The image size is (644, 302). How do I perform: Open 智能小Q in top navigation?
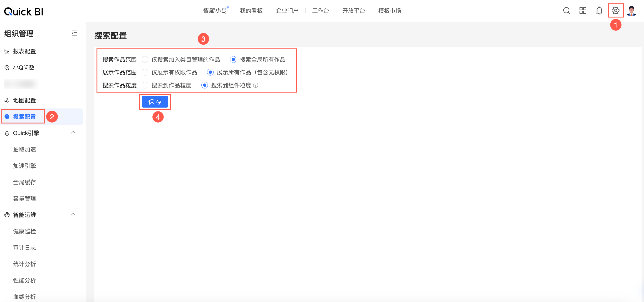(216, 10)
